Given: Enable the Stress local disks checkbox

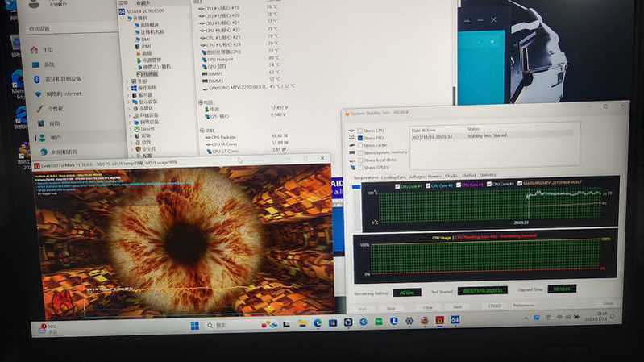Looking at the screenshot, I should click(360, 160).
